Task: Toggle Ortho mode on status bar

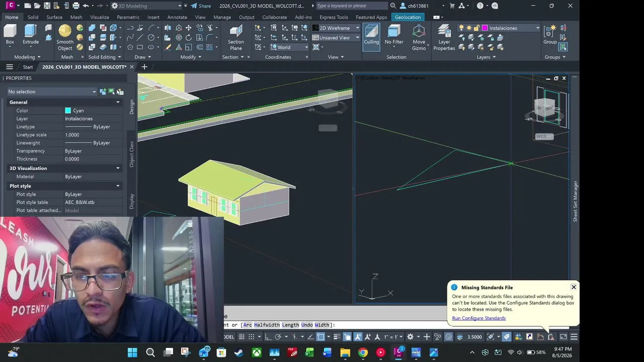Action: 268,337
